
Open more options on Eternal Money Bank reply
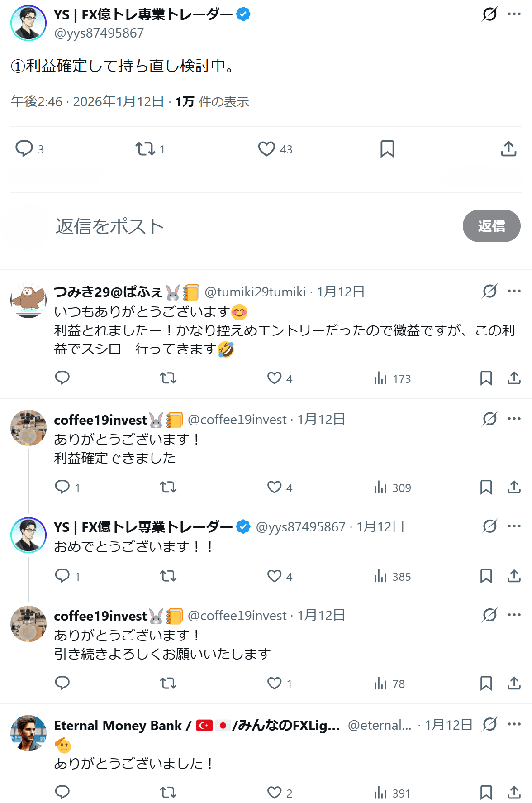point(514,724)
